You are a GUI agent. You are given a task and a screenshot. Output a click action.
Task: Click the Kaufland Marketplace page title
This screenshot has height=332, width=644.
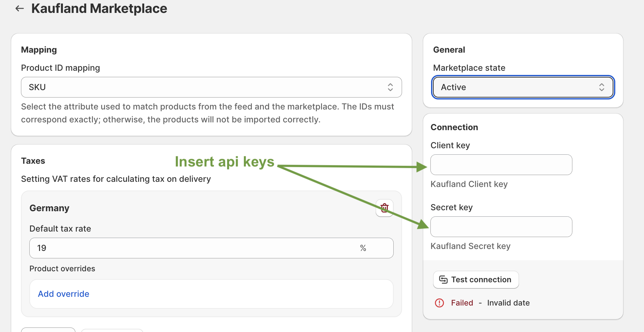pyautogui.click(x=99, y=8)
